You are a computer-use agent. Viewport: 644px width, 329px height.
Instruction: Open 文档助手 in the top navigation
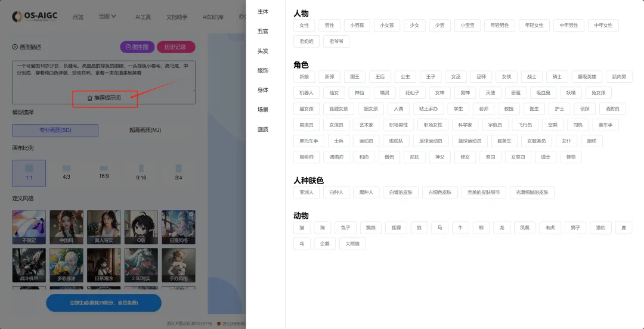tap(177, 17)
